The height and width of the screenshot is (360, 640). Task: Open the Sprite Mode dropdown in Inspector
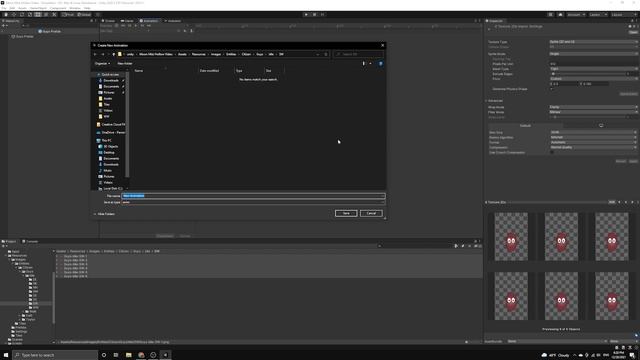point(593,53)
